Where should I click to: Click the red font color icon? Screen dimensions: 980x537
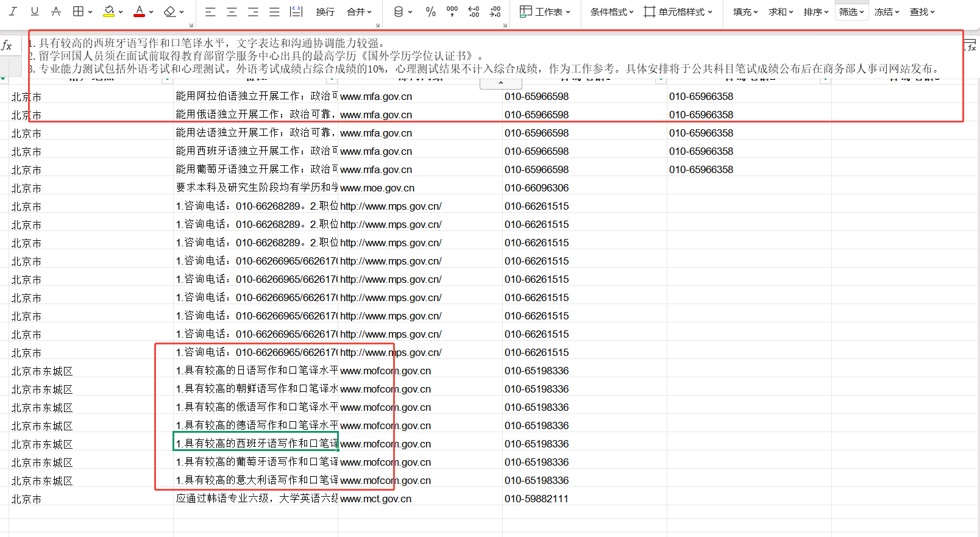(140, 12)
